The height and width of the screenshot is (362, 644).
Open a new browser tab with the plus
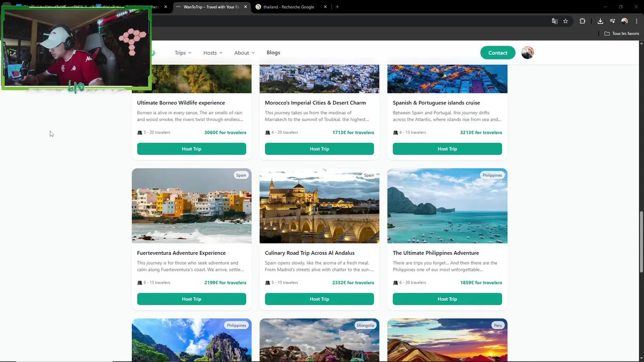point(337,7)
